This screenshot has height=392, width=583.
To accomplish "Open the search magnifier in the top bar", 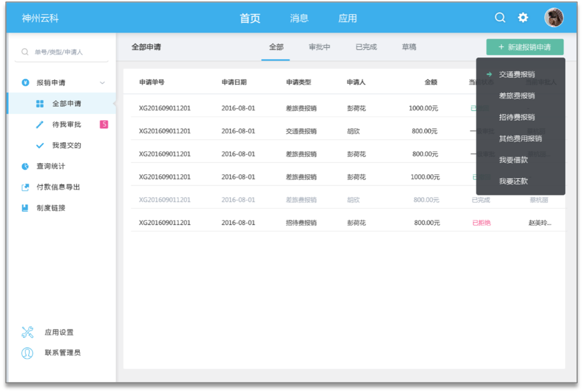I will pyautogui.click(x=500, y=18).
